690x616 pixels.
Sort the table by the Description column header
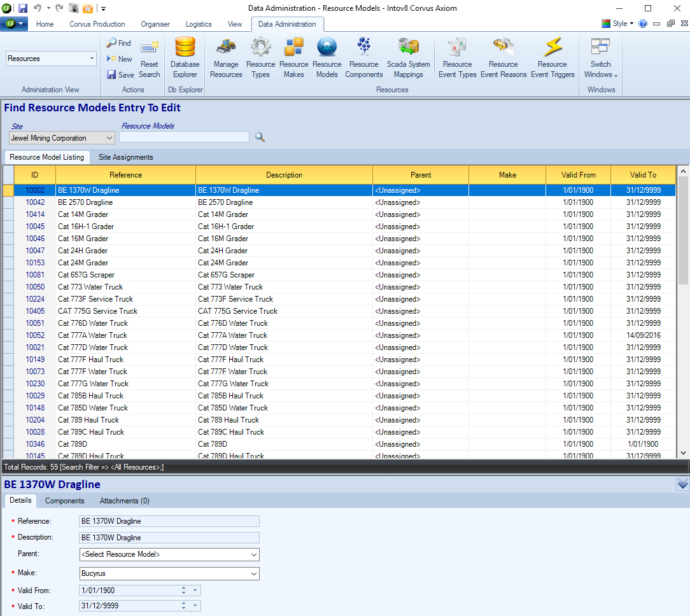[x=285, y=175]
